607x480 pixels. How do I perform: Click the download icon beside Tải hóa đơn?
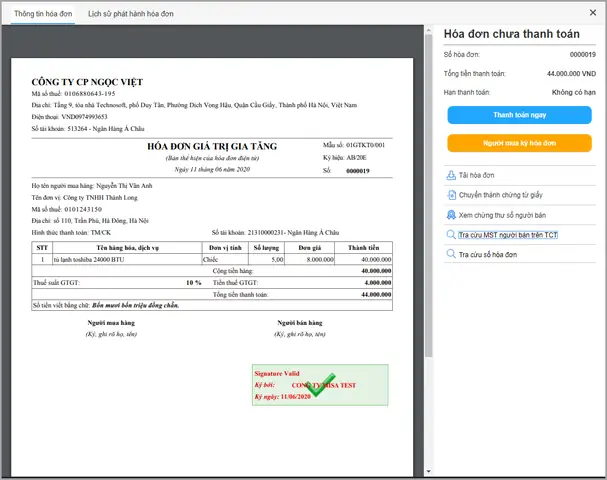[x=452, y=175]
